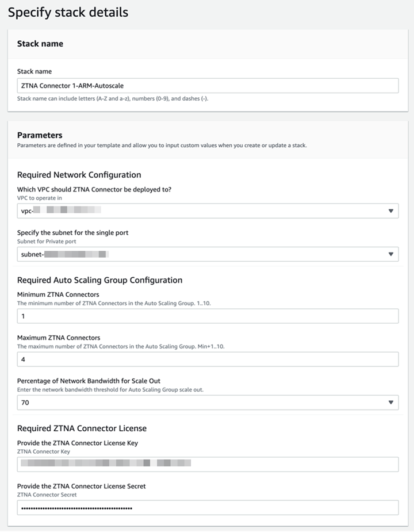Click the "Stack name" field label
Image resolution: width=414 pixels, height=532 pixels.
[34, 71]
